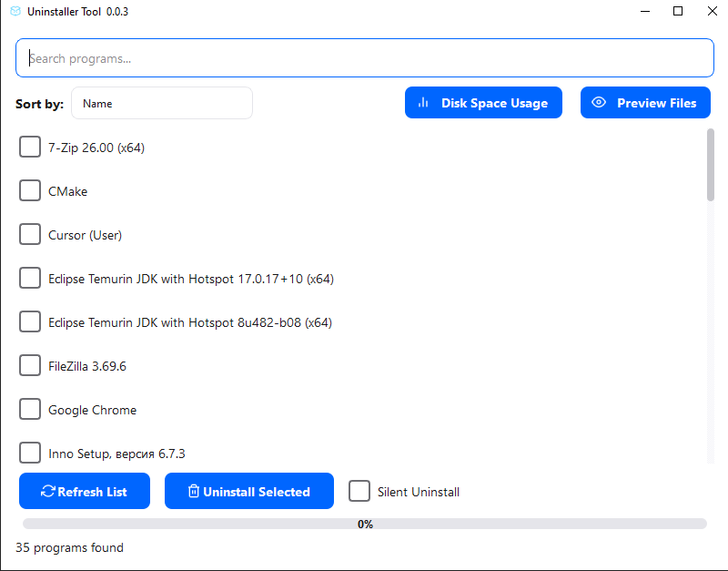Click the Search programs input field
The image size is (728, 571).
tap(365, 58)
